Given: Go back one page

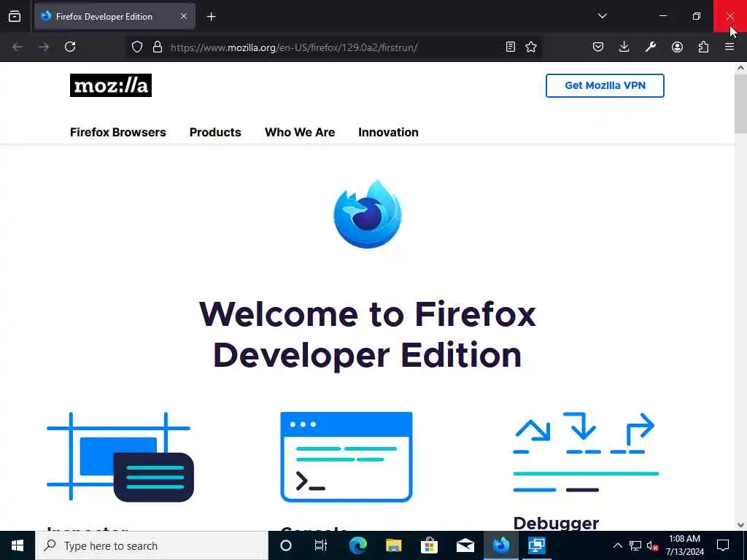Looking at the screenshot, I should [x=18, y=47].
